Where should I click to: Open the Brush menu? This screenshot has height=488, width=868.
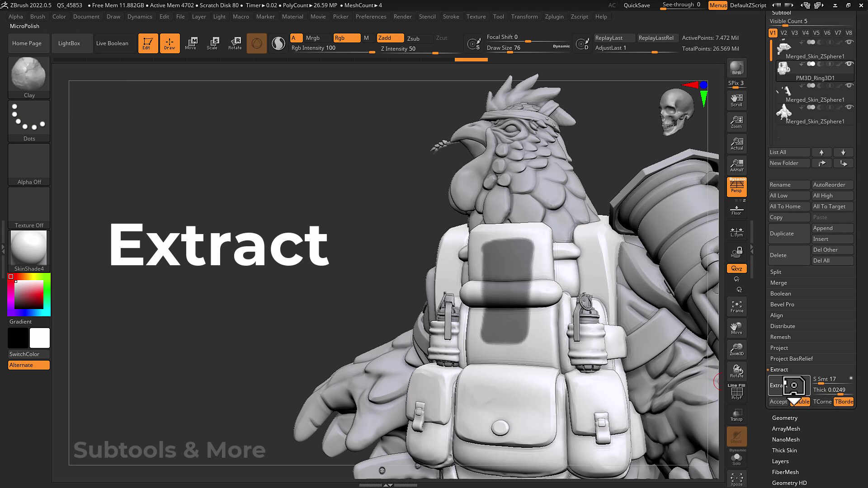click(38, 17)
